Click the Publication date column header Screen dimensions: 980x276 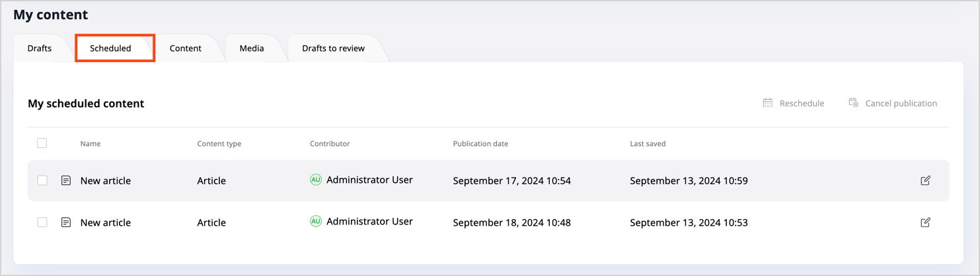click(480, 143)
